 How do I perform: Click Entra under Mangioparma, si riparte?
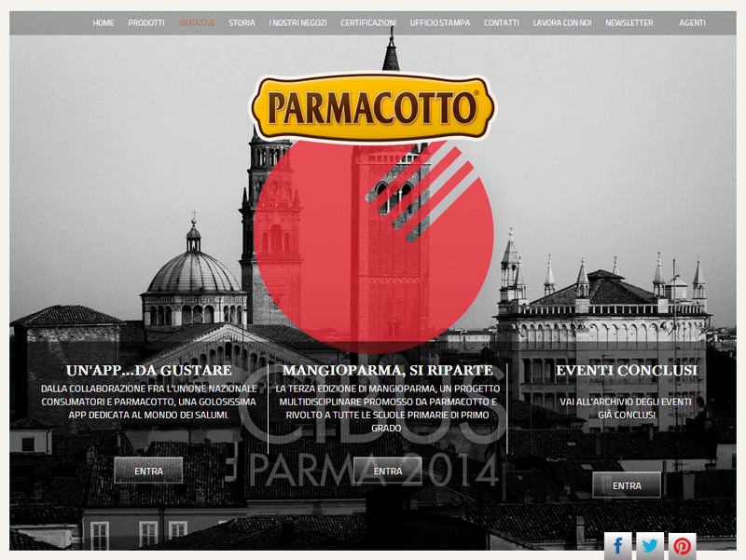(388, 471)
